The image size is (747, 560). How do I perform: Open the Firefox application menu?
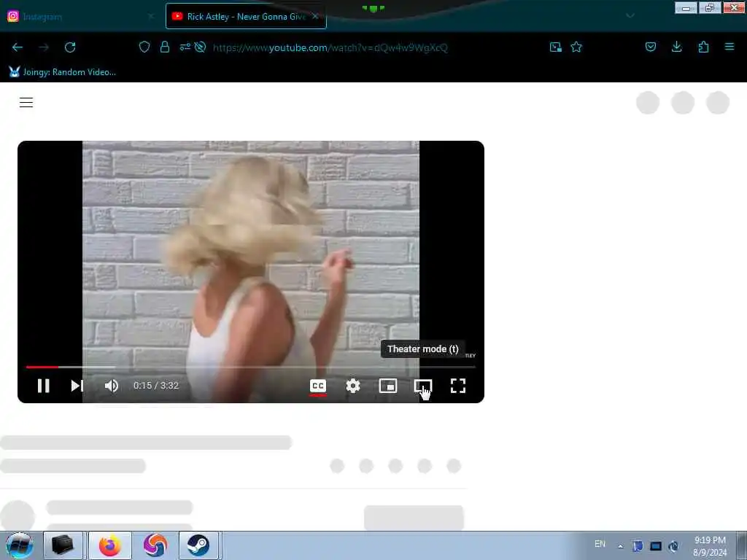click(x=729, y=47)
